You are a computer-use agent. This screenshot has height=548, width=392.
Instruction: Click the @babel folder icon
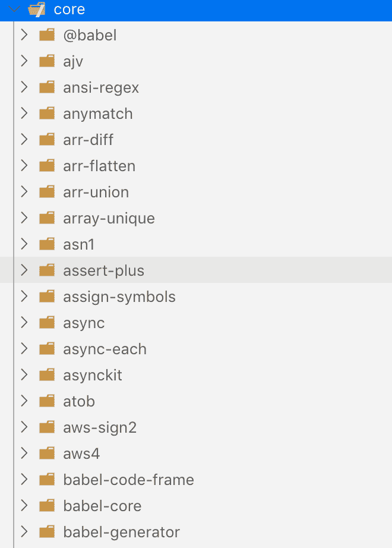pos(47,36)
